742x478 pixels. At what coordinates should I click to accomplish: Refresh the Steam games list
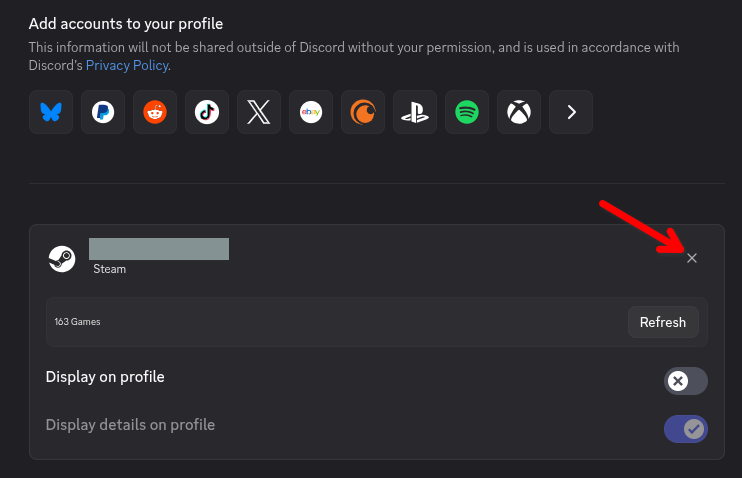663,322
